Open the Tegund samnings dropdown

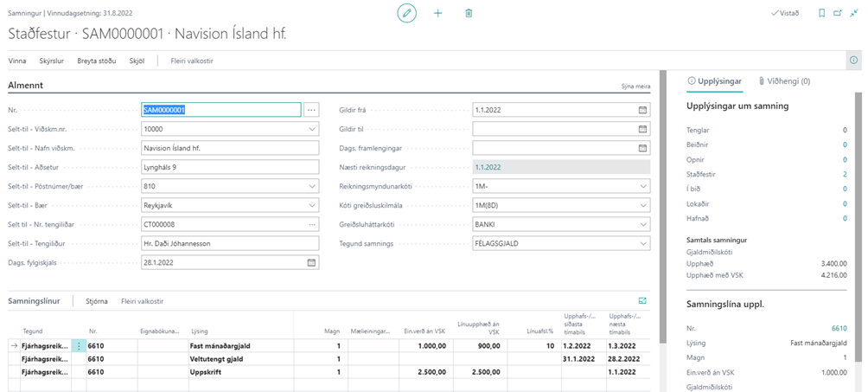[642, 244]
